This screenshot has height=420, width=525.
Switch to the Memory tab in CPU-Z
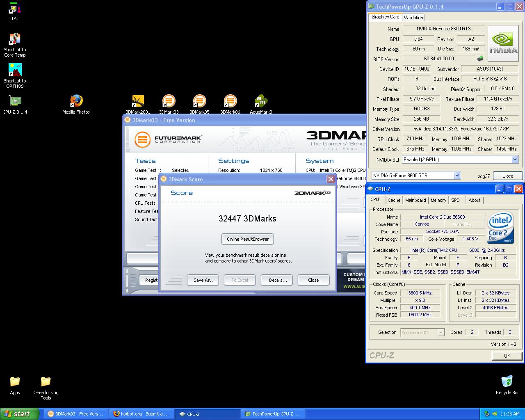(x=438, y=200)
